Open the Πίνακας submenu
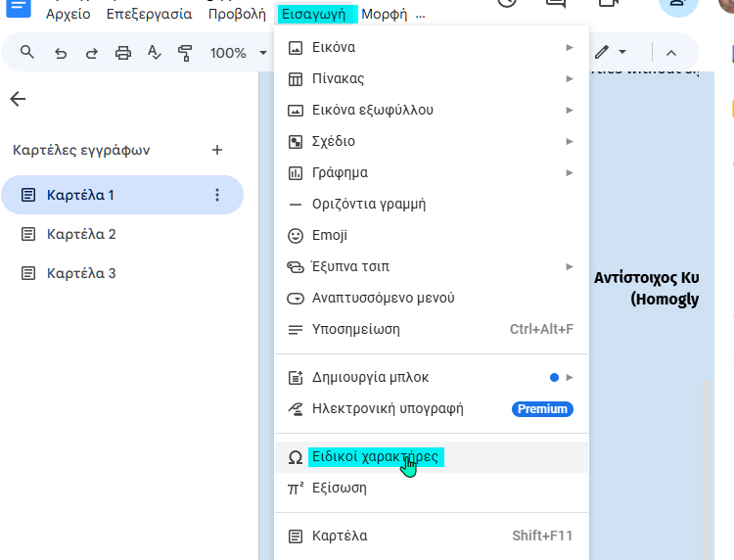The height and width of the screenshot is (560, 734). click(x=432, y=78)
